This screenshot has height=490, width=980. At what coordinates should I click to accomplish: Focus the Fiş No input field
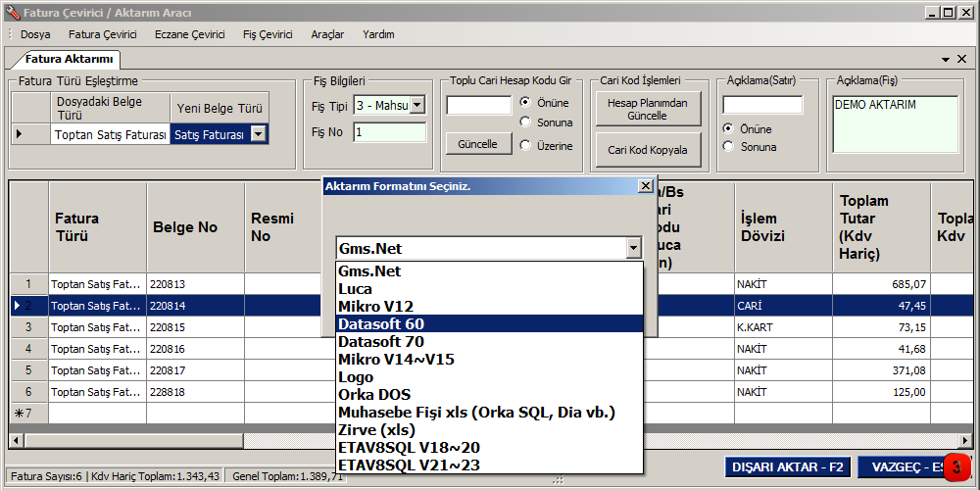(x=389, y=132)
